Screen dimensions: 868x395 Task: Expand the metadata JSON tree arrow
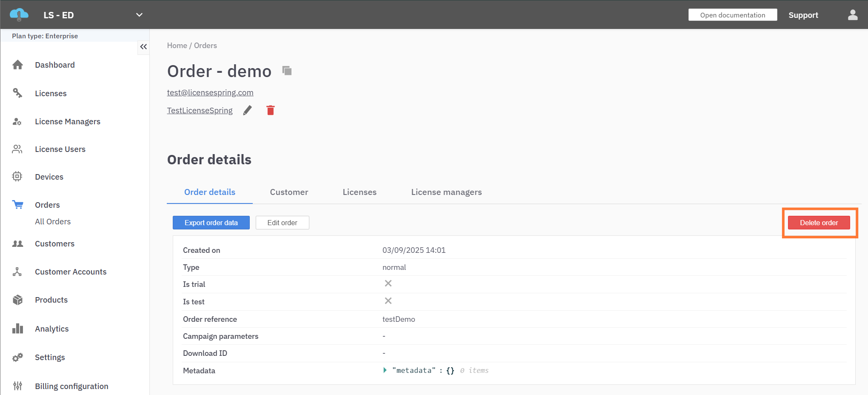(385, 370)
